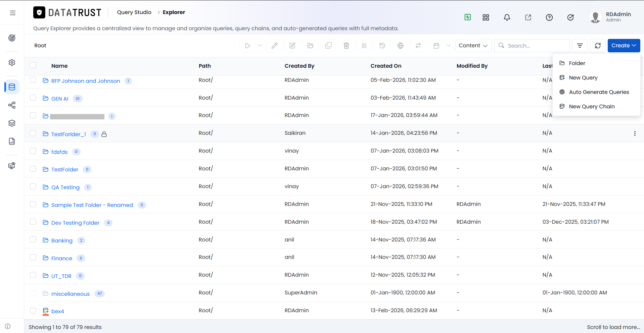Viewport: 644px width, 333px height.
Task: Open the help question mark icon
Action: click(x=549, y=17)
